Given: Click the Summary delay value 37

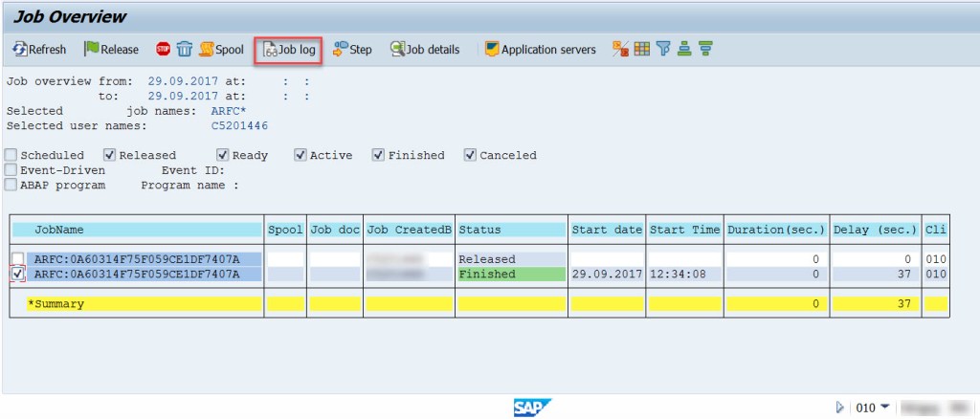Looking at the screenshot, I should [x=905, y=304].
